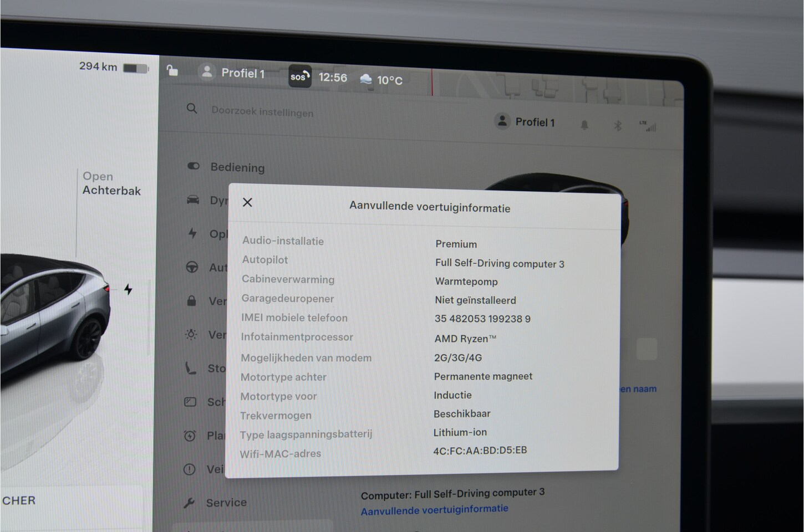Tap the 12:56 clock display
Screen dimensions: 804x532
pos(333,78)
